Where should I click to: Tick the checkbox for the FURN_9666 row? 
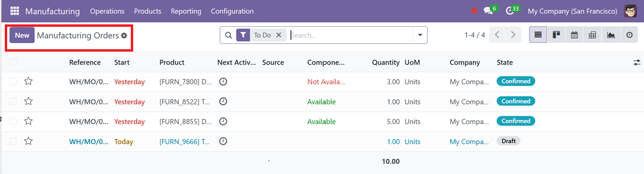[13, 141]
